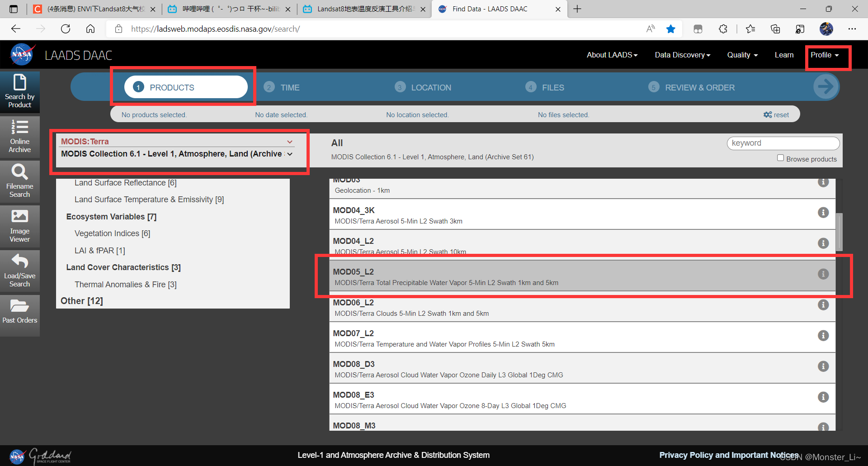Image resolution: width=868 pixels, height=466 pixels.
Task: Select Land Surface Reflectance [6] category
Action: point(125,183)
